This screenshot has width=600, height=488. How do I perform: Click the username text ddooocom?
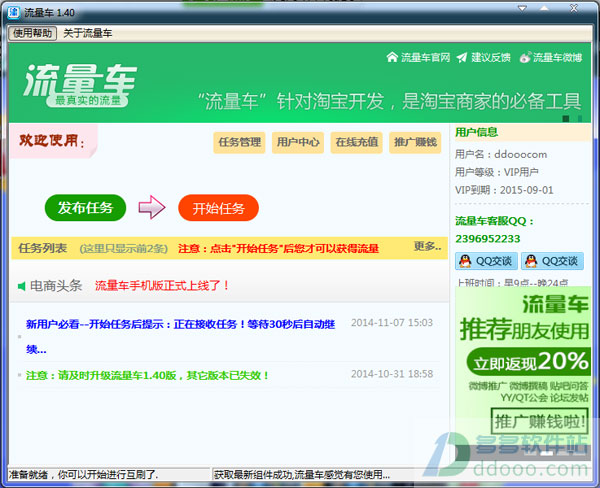point(520,155)
